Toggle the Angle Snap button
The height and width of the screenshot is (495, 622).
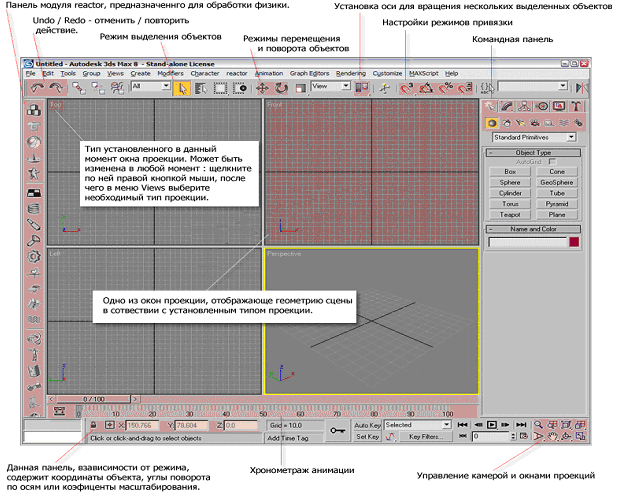click(x=426, y=88)
